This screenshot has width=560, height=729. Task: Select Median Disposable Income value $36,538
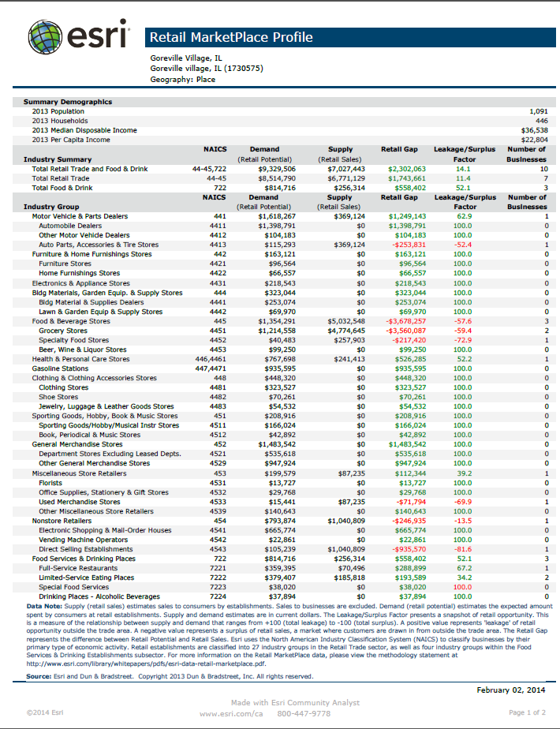(x=535, y=131)
